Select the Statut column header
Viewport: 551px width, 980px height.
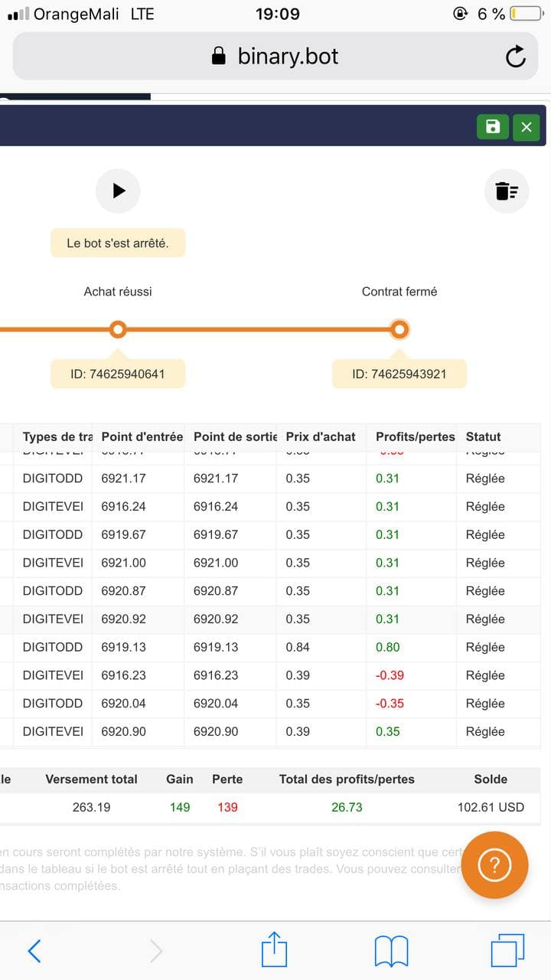483,436
